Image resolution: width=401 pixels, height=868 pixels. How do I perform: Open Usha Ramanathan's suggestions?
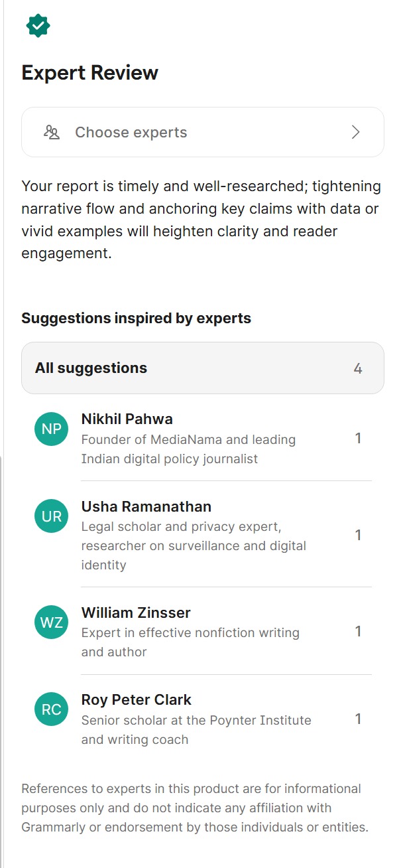[146, 507]
